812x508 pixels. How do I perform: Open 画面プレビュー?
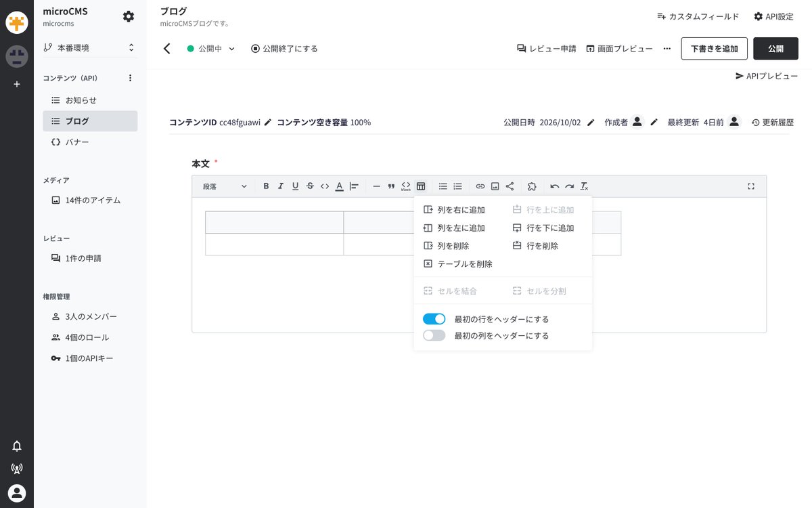coord(619,49)
